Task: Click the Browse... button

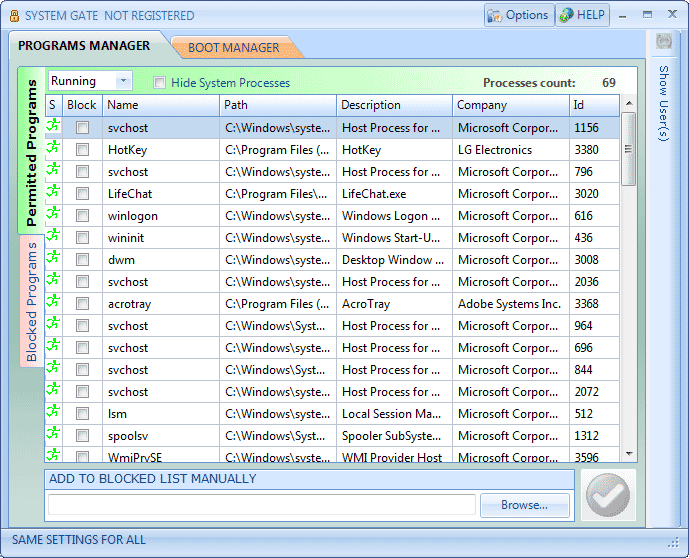Action: coord(525,505)
